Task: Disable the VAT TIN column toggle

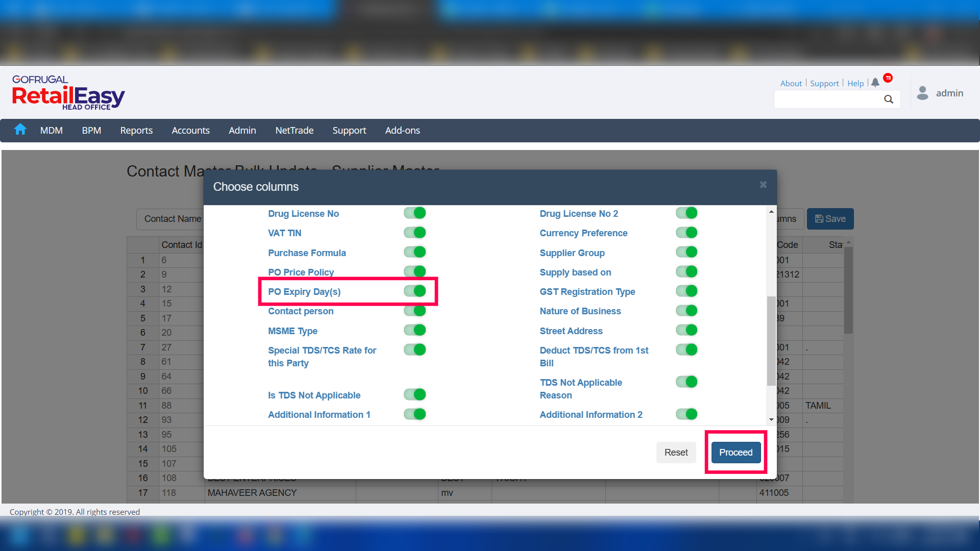Action: pyautogui.click(x=415, y=233)
